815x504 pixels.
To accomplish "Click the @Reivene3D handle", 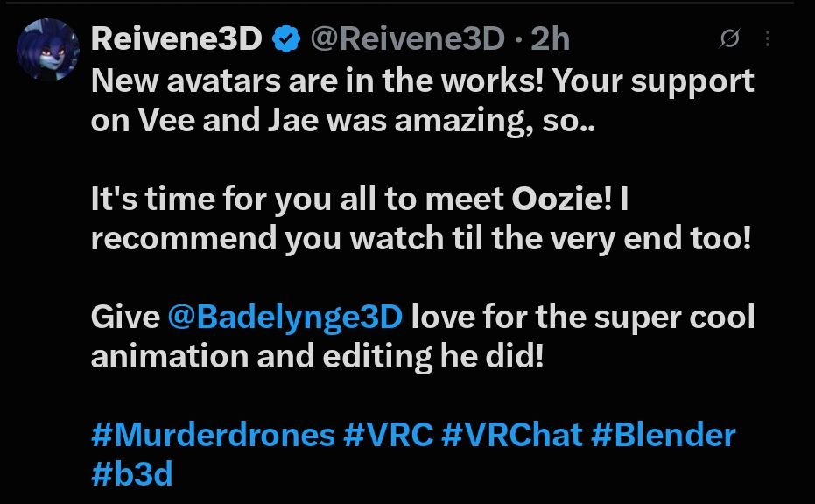I will [x=408, y=39].
